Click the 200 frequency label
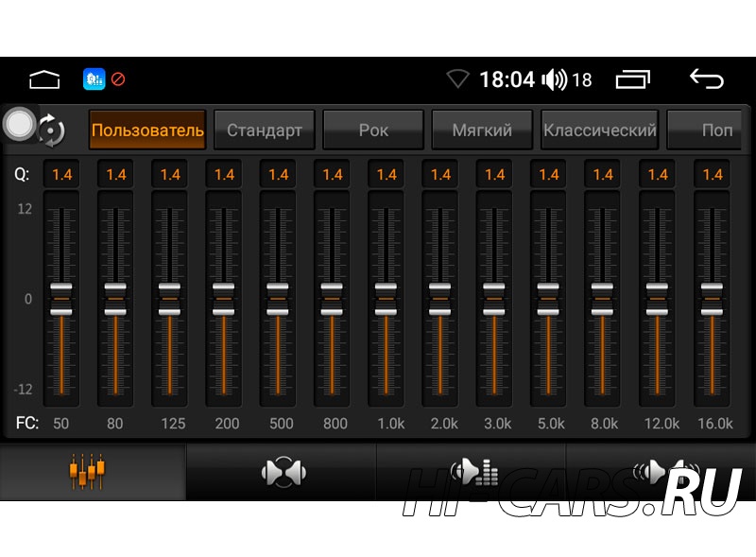The height and width of the screenshot is (557, 756). [x=227, y=424]
